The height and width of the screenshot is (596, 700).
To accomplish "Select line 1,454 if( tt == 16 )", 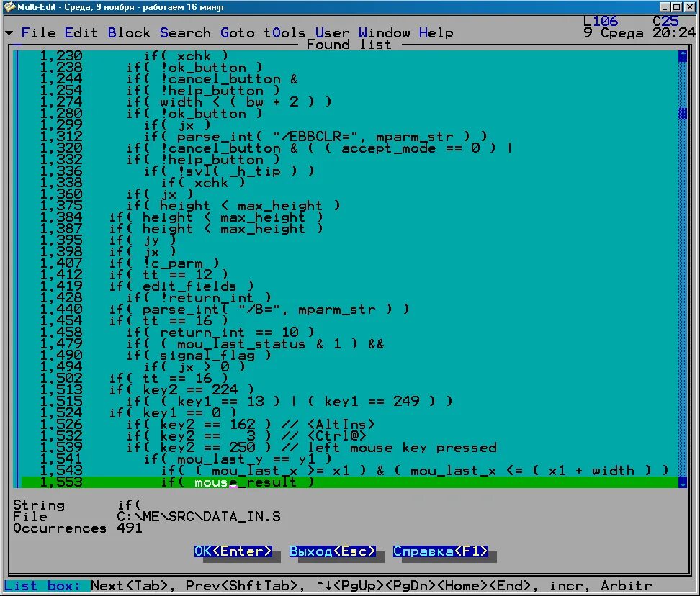I will click(349, 321).
